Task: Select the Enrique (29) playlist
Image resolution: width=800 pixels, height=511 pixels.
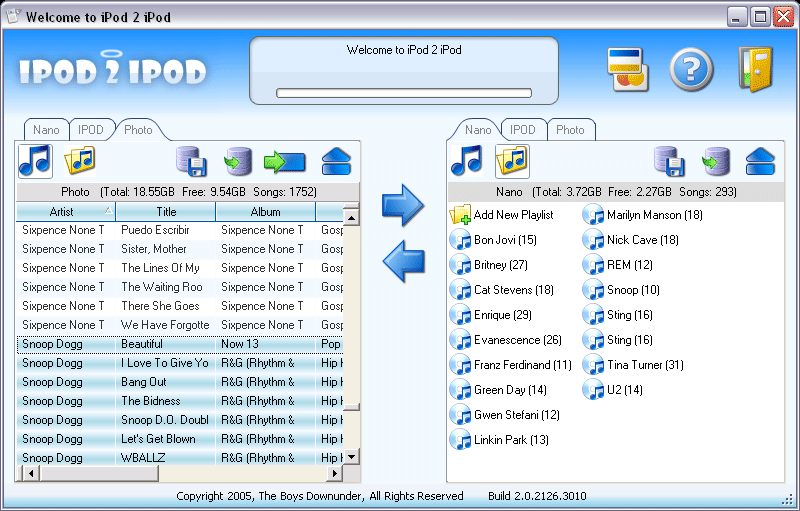Action: click(491, 315)
